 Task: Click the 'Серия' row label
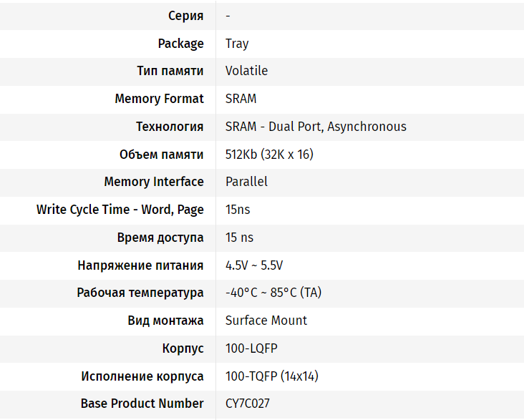click(185, 16)
